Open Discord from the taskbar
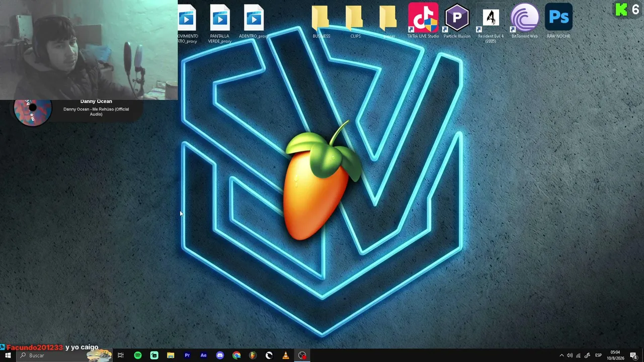 point(220,355)
